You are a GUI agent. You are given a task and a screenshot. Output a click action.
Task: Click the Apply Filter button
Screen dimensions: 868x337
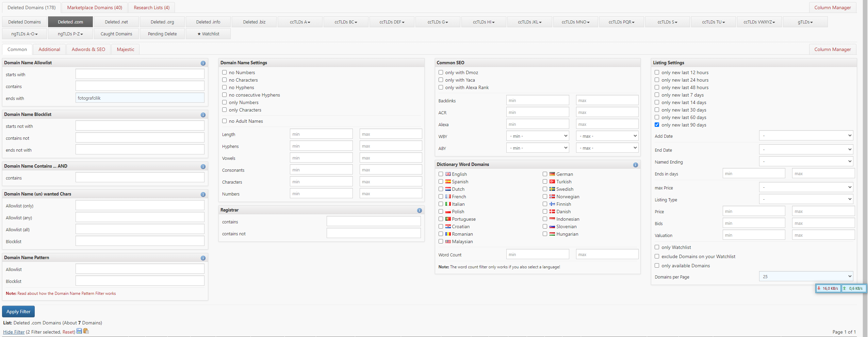pyautogui.click(x=18, y=312)
